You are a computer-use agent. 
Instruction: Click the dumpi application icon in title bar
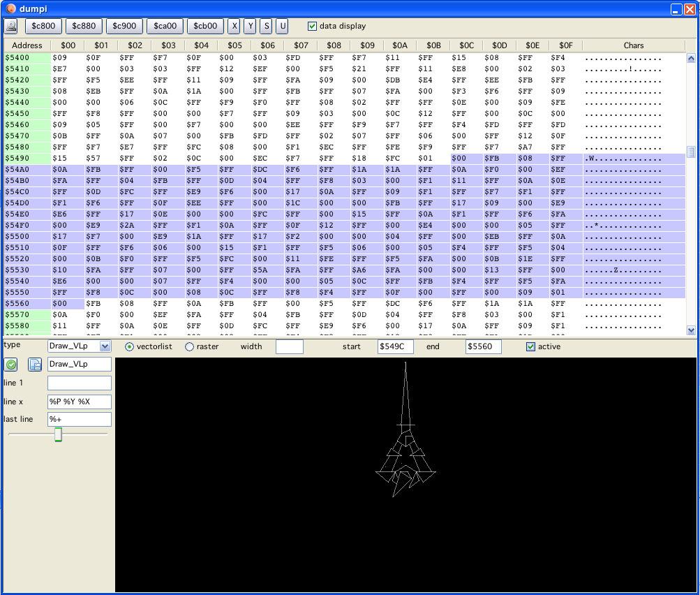point(10,9)
